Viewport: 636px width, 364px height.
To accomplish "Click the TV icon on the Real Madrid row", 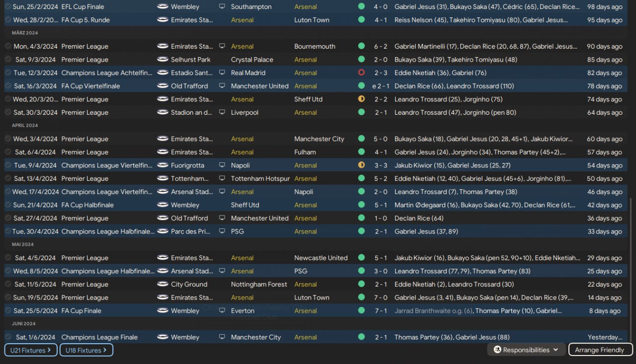I will (222, 73).
